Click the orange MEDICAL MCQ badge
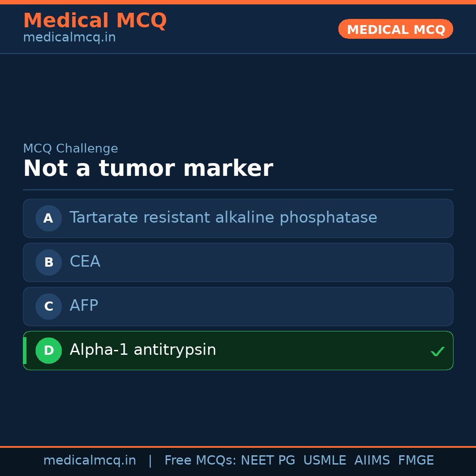 (395, 29)
